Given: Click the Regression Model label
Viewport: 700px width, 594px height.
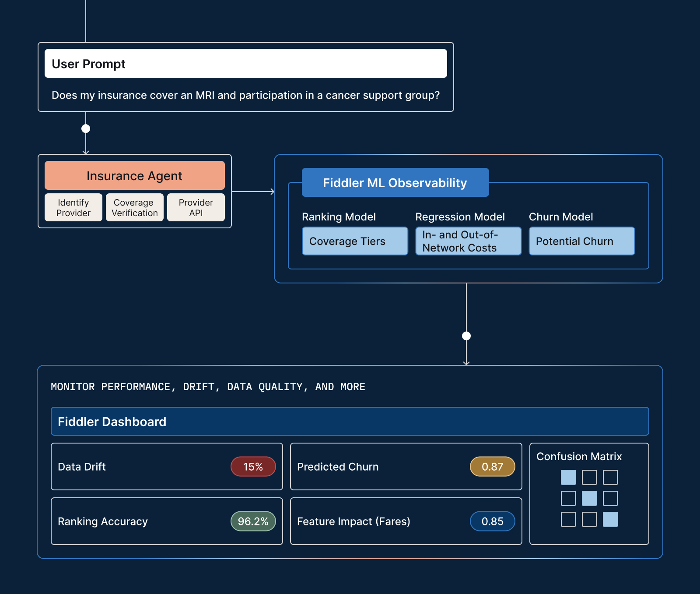Looking at the screenshot, I should click(x=460, y=217).
